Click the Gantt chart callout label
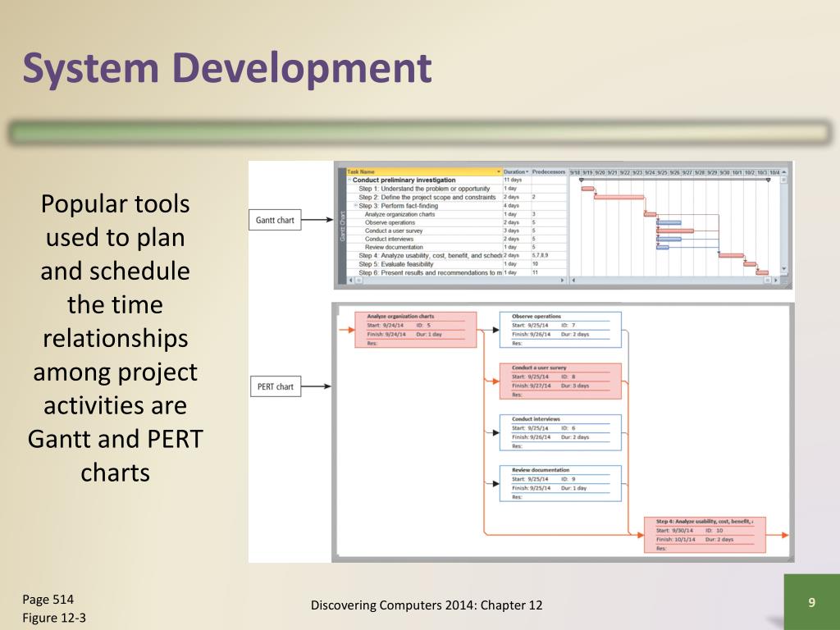 (x=275, y=219)
